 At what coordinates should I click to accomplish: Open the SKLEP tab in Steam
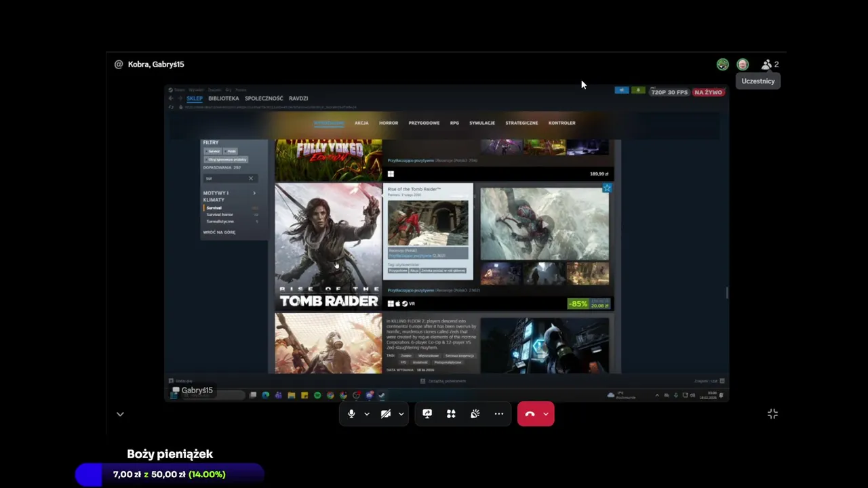[x=195, y=98]
